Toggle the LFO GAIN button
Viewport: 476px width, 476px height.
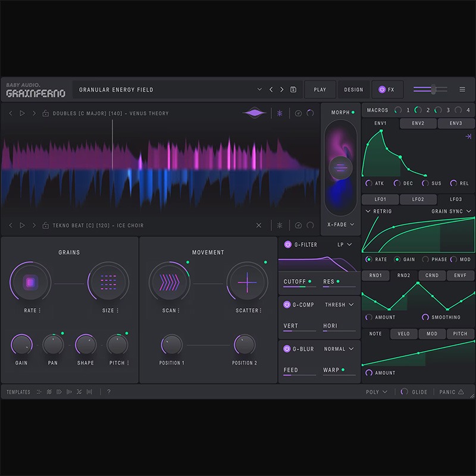(397, 259)
